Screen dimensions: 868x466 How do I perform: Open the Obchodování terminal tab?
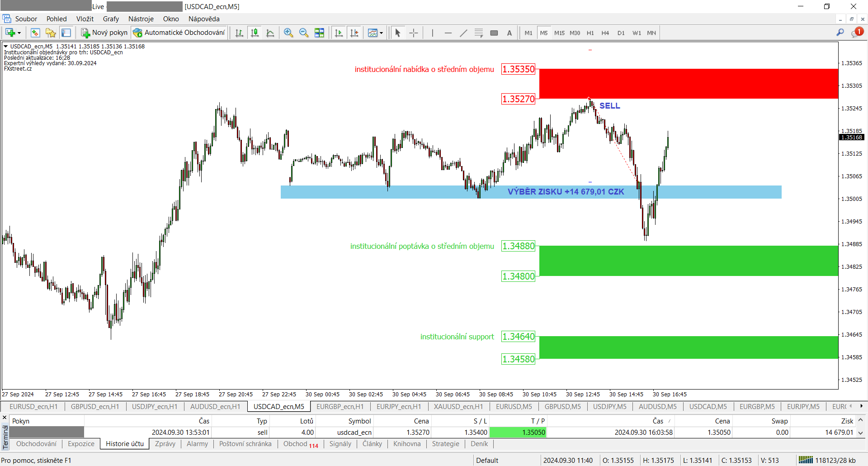36,444
